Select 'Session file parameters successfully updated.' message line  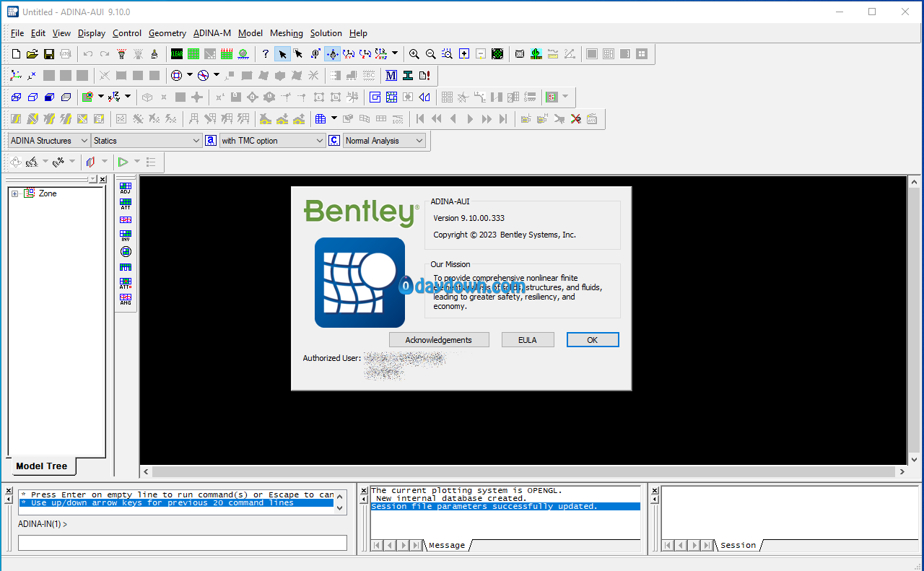tap(505, 507)
